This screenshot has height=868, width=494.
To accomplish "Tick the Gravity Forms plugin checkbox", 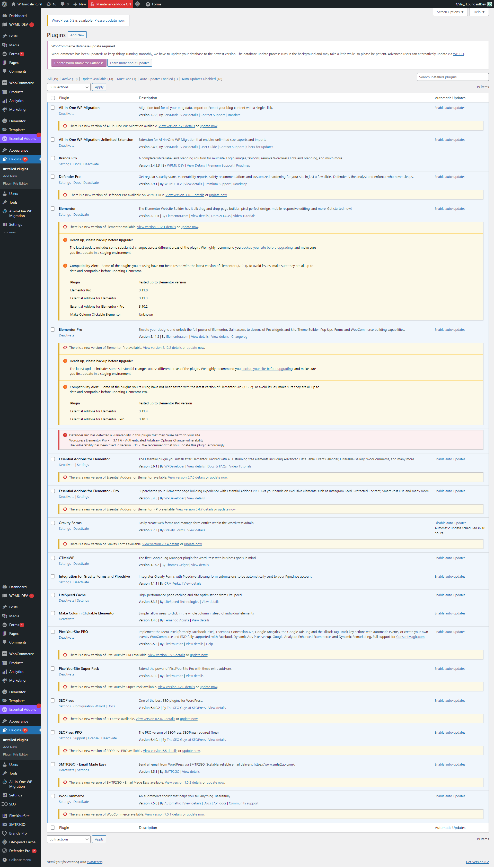I will pos(52,523).
